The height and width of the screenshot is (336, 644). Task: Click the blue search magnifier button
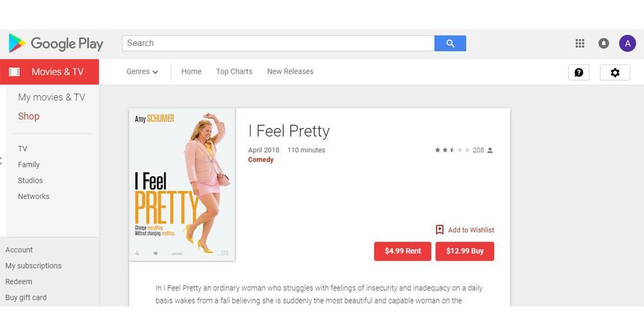click(450, 44)
